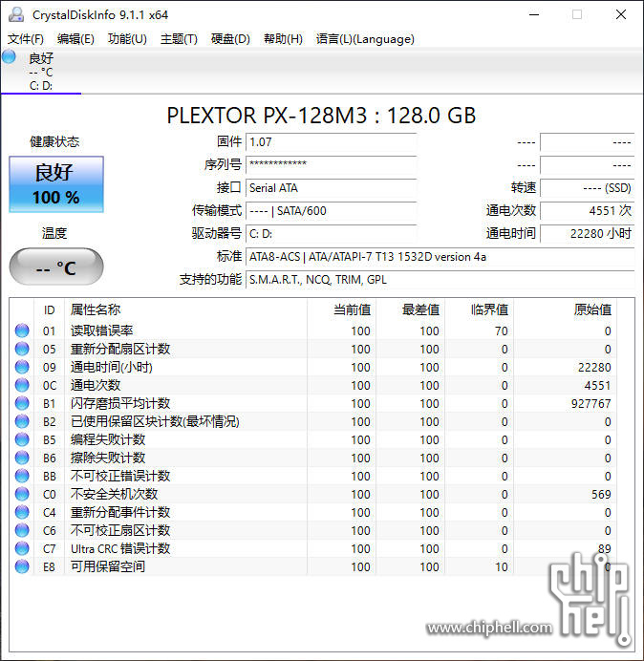
Task: Click the ID column header
Action: click(49, 309)
